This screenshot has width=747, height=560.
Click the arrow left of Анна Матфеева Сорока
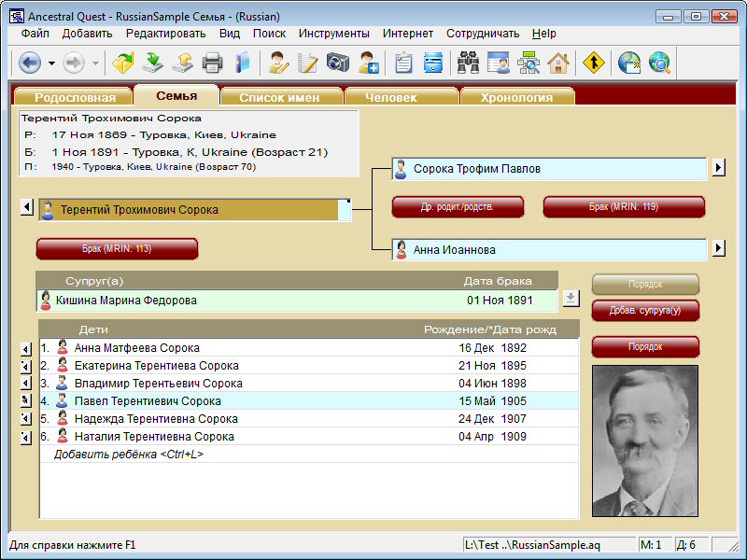point(26,348)
